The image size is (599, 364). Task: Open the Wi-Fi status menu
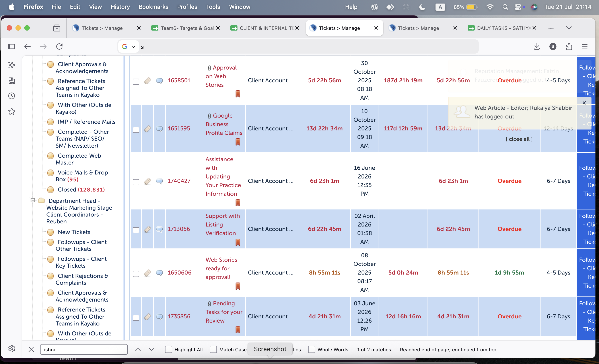point(490,7)
